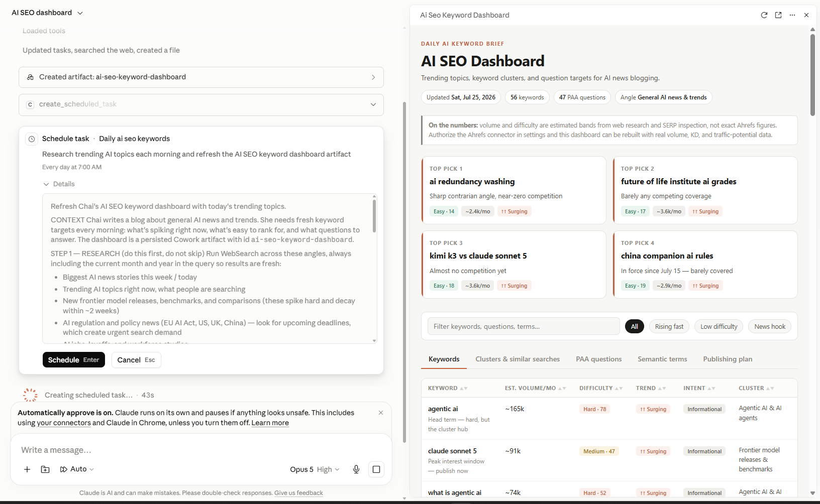Cancel the scheduled task prompt
This screenshot has height=504, width=820.
coord(136,360)
